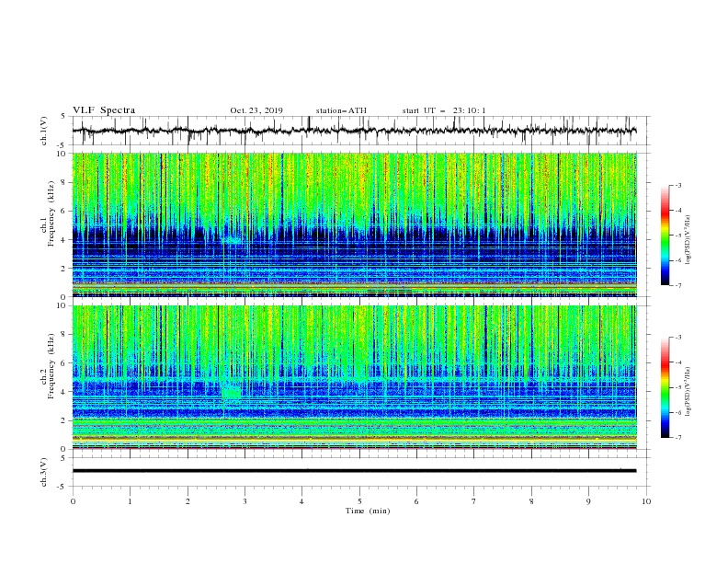Click the lower colorbar PSD unit label
The height and width of the screenshot is (563, 728).
click(x=688, y=392)
